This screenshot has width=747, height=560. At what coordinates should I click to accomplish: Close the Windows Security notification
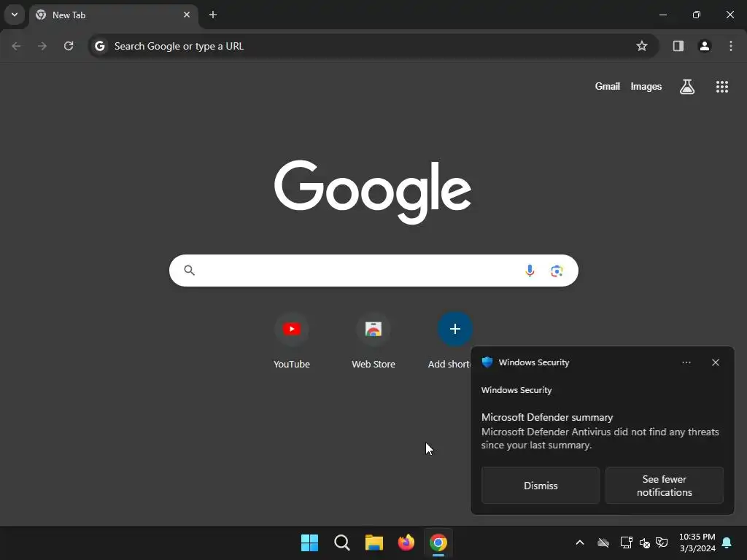tap(716, 362)
